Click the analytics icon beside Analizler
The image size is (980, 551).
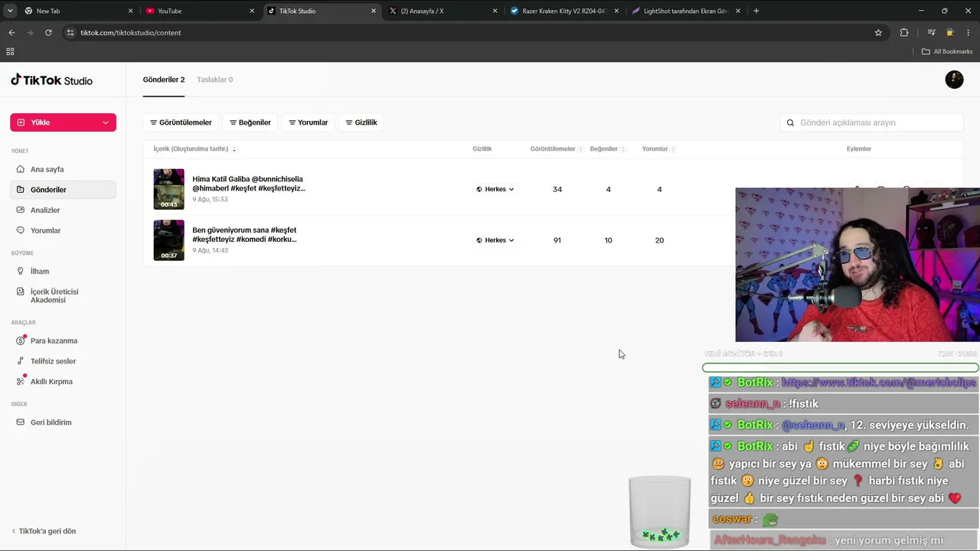(21, 210)
